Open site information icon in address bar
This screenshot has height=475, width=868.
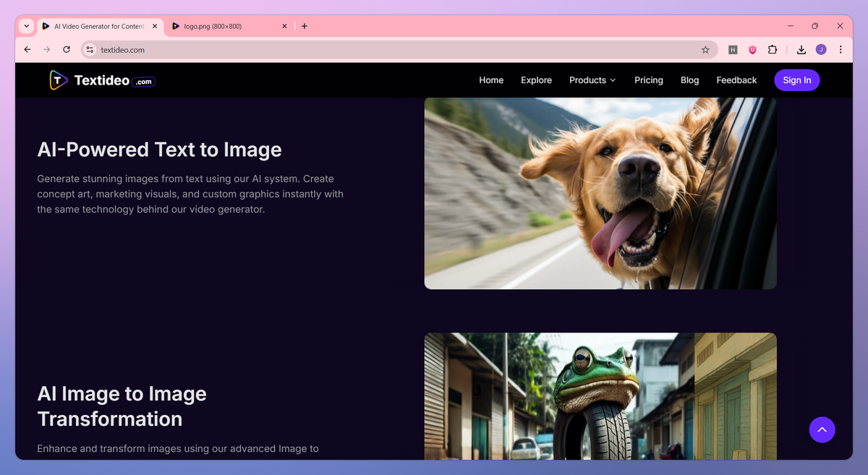point(90,50)
